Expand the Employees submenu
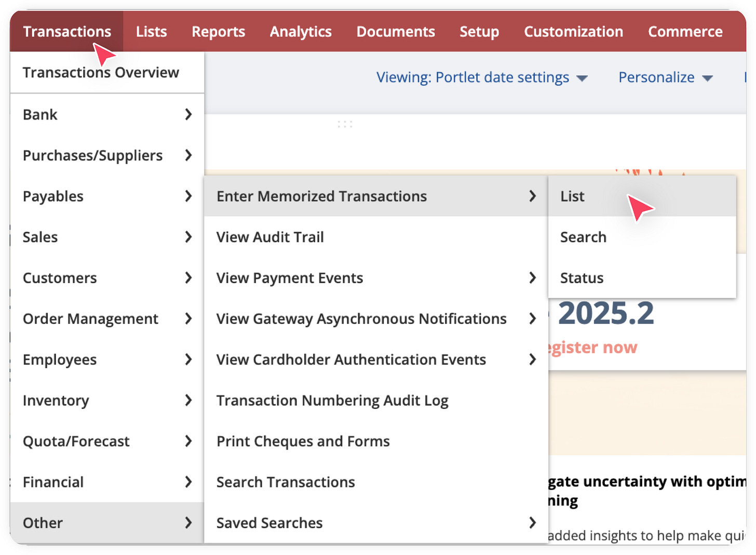756x555 pixels. point(107,360)
